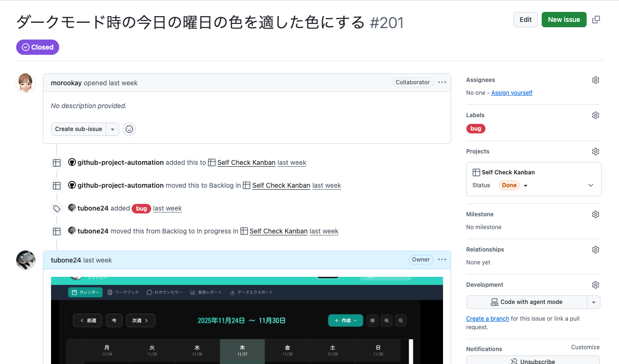The image size is (619, 364).
Task: Open the Relationships gear icon
Action: point(595,249)
